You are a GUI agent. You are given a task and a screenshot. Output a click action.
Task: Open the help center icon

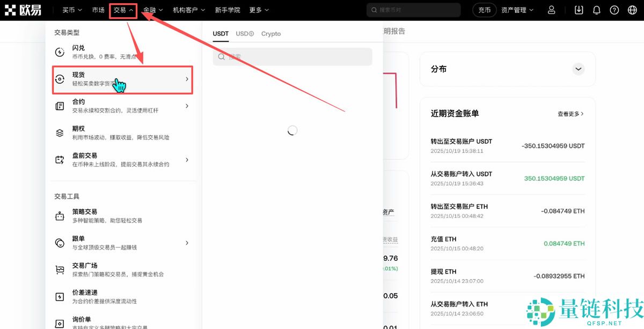click(x=614, y=10)
